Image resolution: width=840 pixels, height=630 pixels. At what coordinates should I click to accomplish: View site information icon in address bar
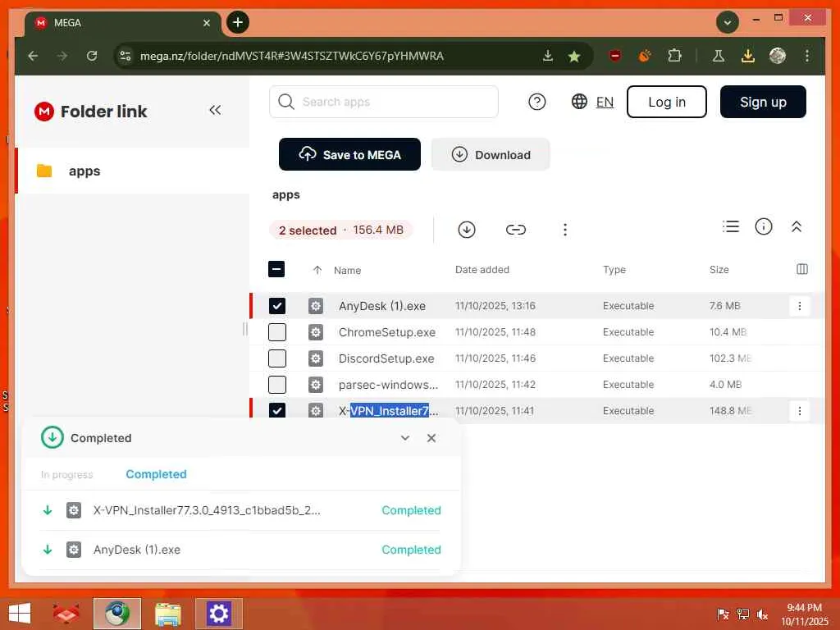[x=126, y=56]
